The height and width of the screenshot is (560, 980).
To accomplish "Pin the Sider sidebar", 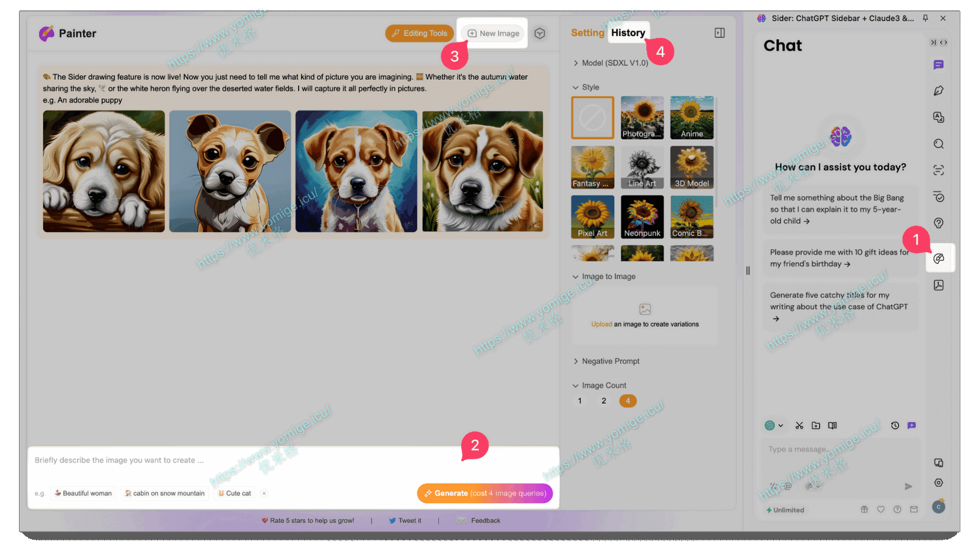I will tap(925, 18).
